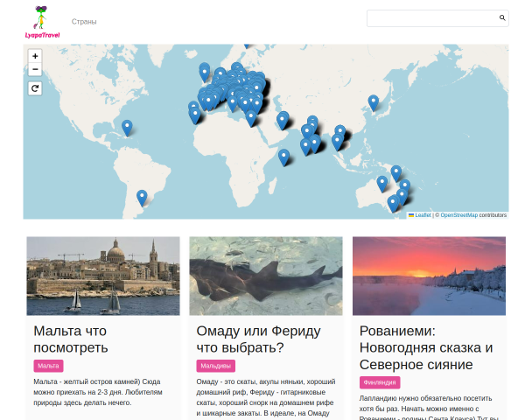525x420 pixels.
Task: Click the search magnifier icon
Action: click(x=502, y=17)
